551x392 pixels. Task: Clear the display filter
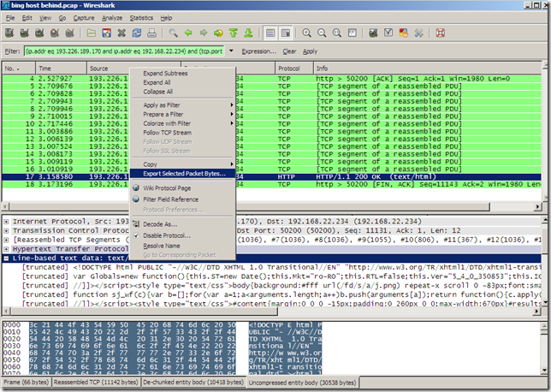coord(289,51)
